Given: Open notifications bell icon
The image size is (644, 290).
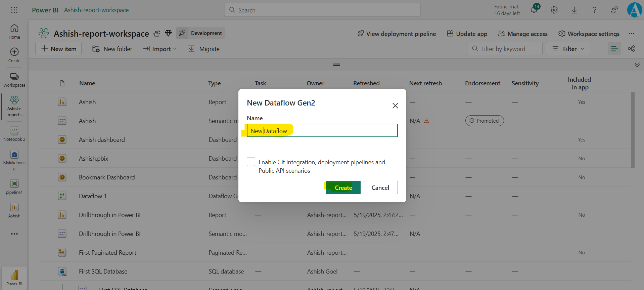Looking at the screenshot, I should pyautogui.click(x=534, y=10).
